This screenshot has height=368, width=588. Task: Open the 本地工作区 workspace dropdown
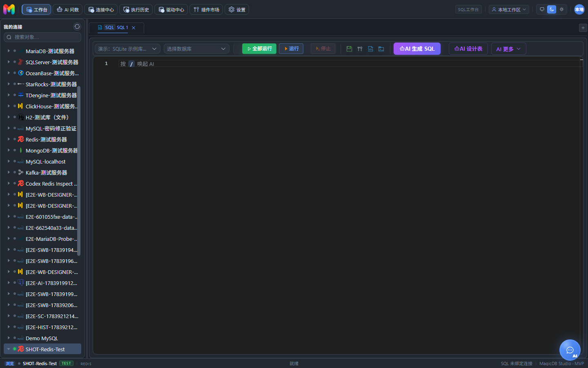509,9
